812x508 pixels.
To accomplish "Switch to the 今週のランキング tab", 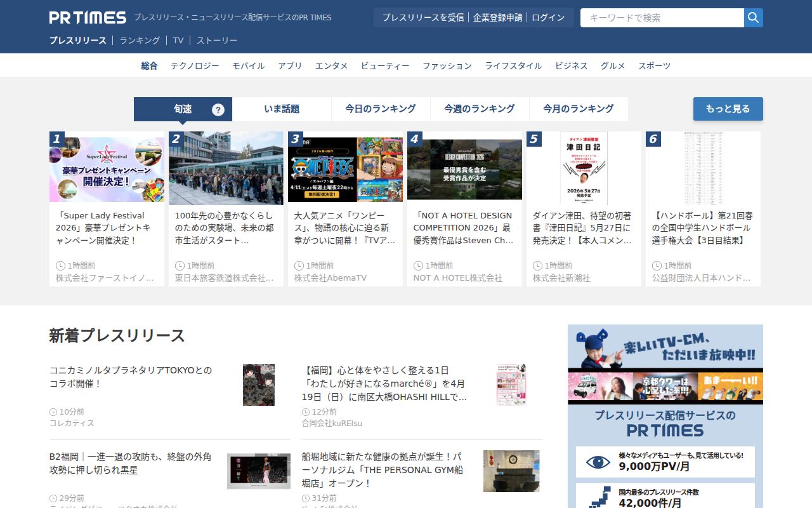I will tap(480, 109).
